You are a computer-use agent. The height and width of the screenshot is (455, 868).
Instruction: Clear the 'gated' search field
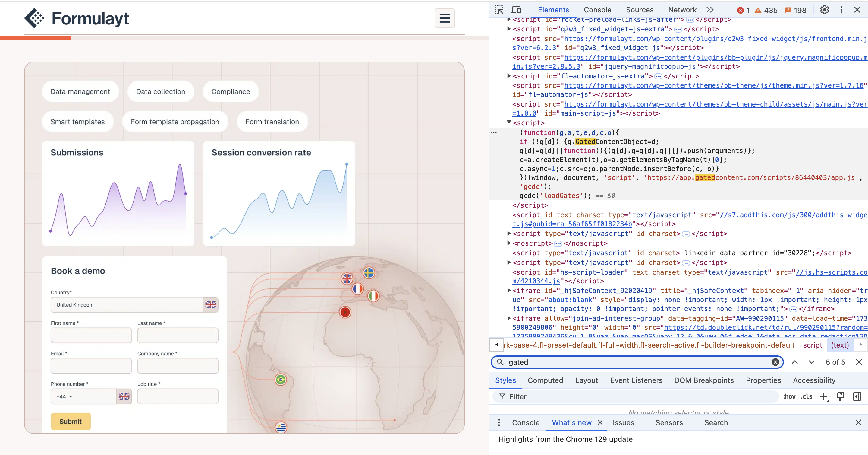[775, 362]
